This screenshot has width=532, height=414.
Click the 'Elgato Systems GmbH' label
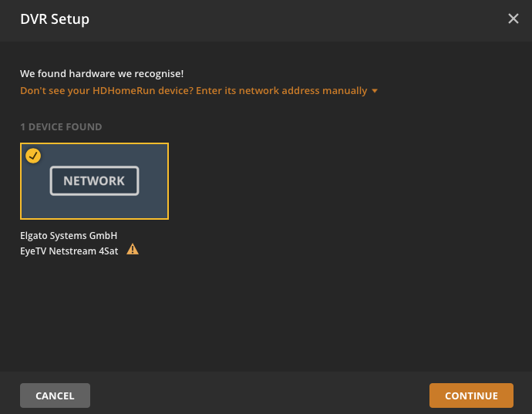coord(69,235)
